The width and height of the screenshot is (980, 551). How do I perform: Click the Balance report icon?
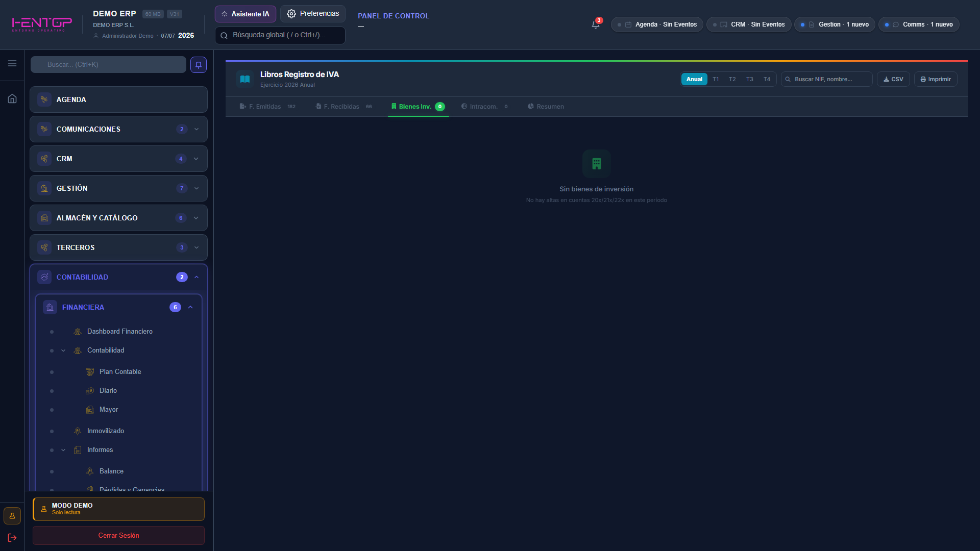(90, 471)
